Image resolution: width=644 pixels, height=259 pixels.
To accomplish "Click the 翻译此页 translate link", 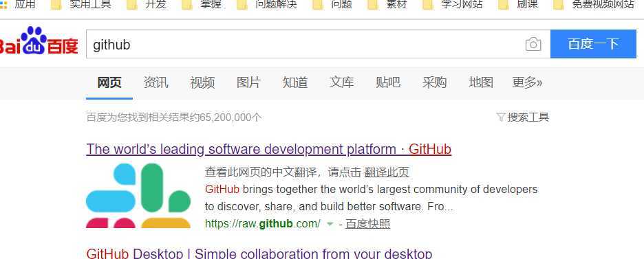I will (x=387, y=172).
